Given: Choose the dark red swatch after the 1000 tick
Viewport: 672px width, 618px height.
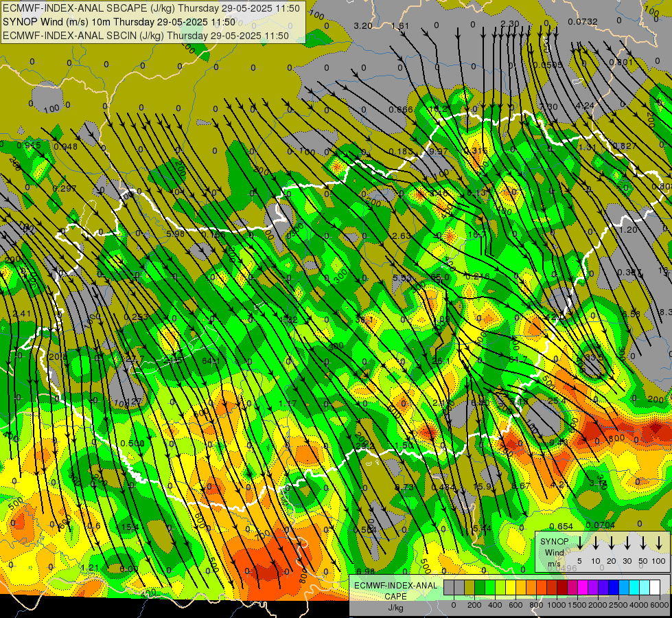Looking at the screenshot, I should click(x=562, y=588).
